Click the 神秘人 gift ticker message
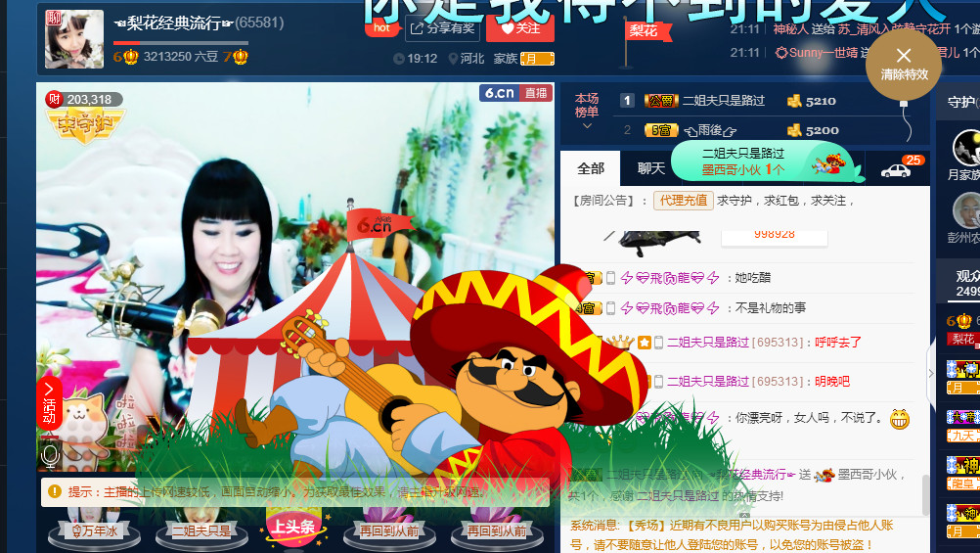Viewport: 980px width, 553px height. pos(875,28)
